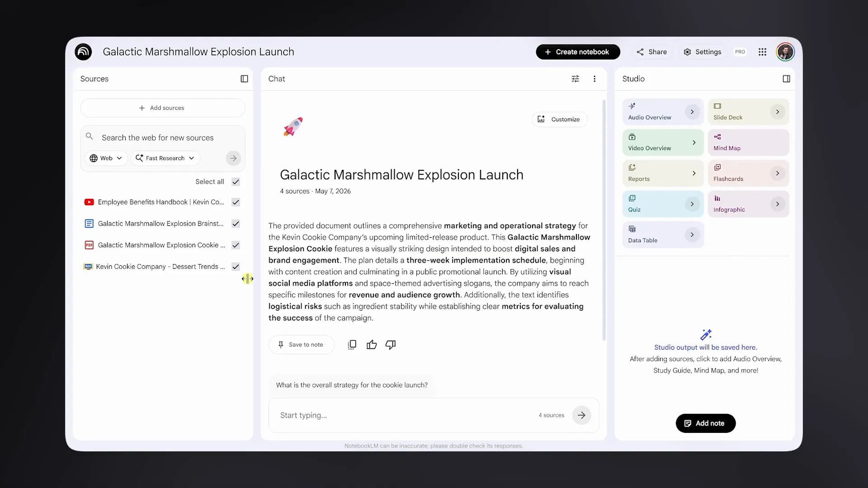
Task: Expand Reports options chevron
Action: [694, 174]
